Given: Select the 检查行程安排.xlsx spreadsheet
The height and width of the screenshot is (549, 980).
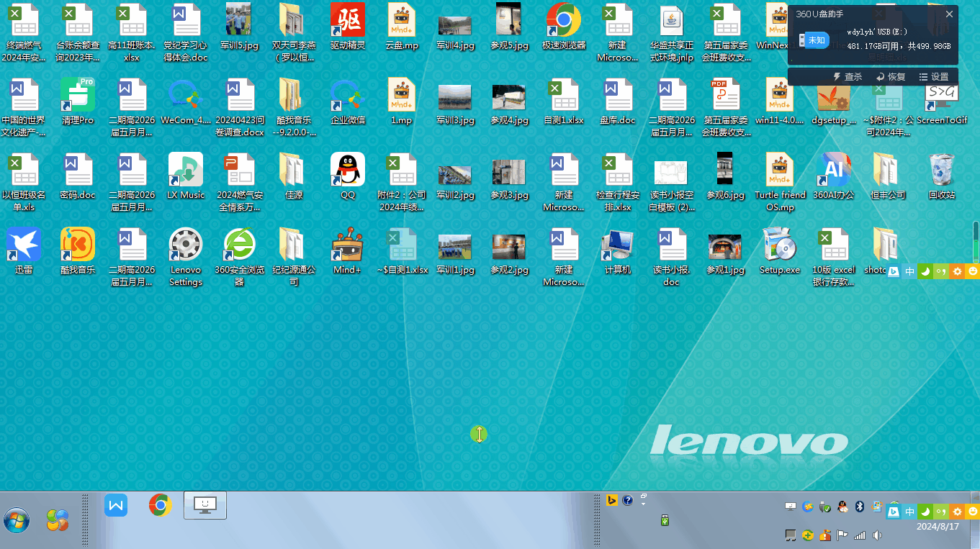Looking at the screenshot, I should tap(618, 183).
